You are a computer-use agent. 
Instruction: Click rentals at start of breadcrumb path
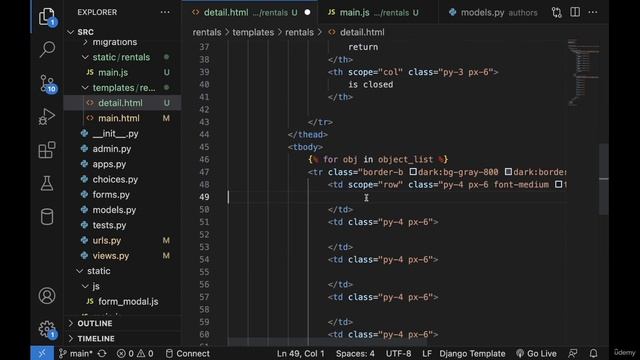207,32
